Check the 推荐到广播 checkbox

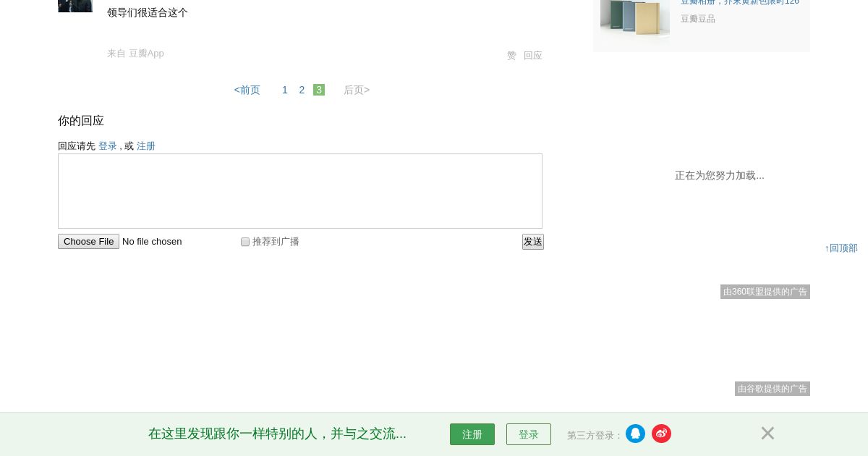(x=245, y=242)
